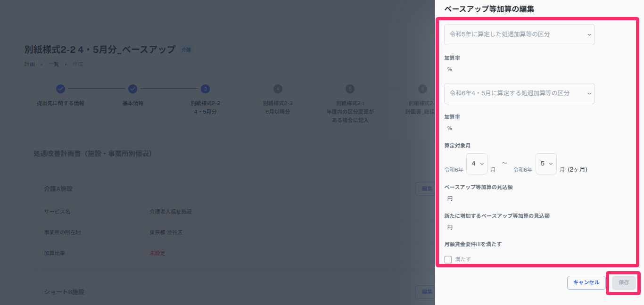This screenshot has height=305, width=644.
Task: Click the 保存 button
Action: click(624, 282)
